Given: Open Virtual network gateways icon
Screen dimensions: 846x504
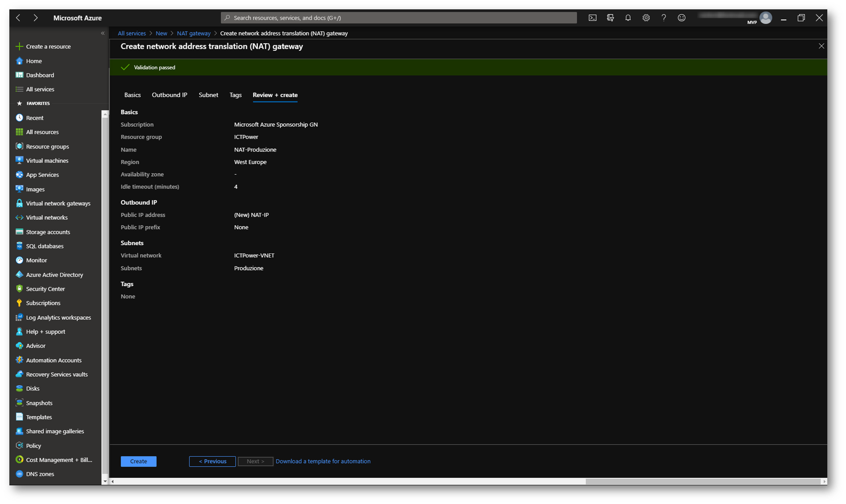Looking at the screenshot, I should click(x=19, y=203).
